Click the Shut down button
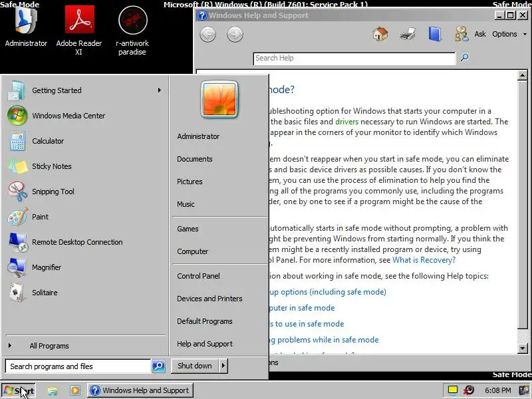The width and height of the screenshot is (532, 399). coord(195,366)
